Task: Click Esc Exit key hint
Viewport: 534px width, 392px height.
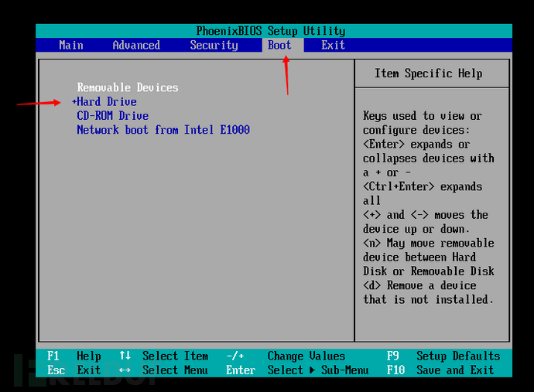Action: [x=74, y=370]
